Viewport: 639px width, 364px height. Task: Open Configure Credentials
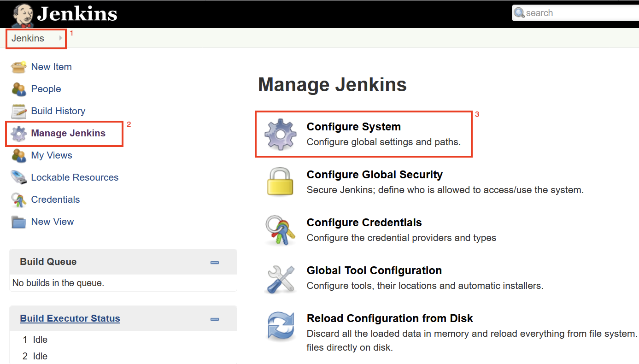(364, 223)
